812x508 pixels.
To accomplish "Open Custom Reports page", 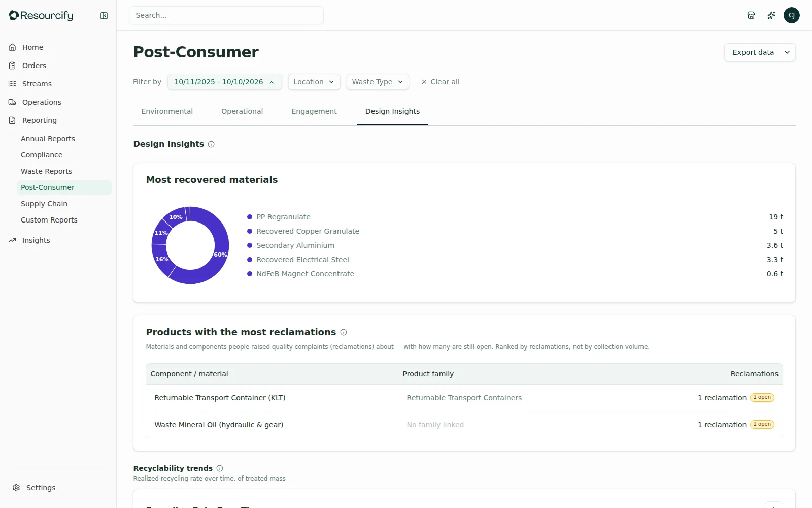I will click(x=64, y=220).
